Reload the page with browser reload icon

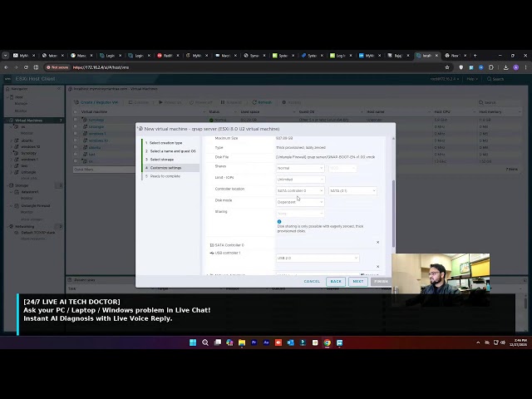pos(26,67)
